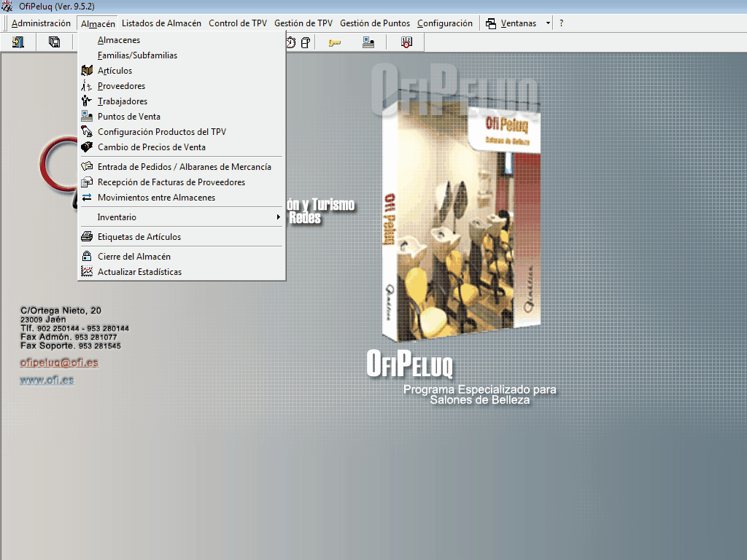Open Puntos de Venta entry

click(182, 116)
